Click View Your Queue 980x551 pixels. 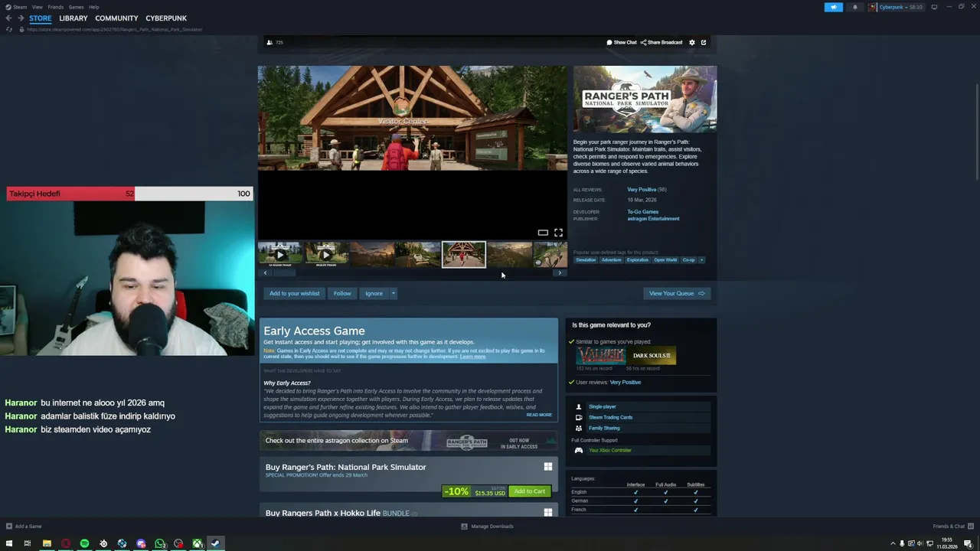(677, 294)
